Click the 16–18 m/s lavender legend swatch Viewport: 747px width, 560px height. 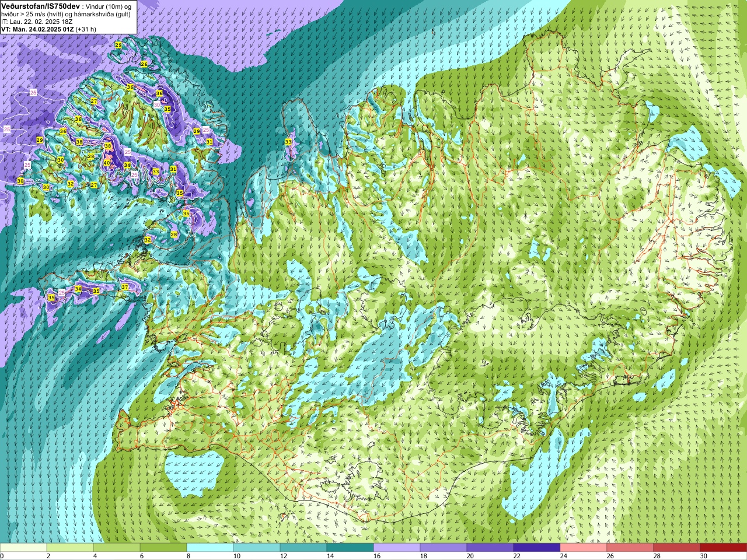pos(397,548)
